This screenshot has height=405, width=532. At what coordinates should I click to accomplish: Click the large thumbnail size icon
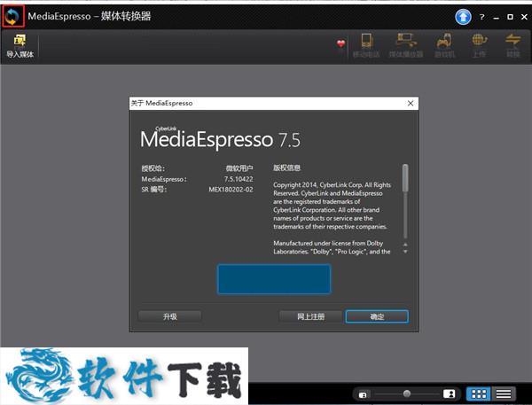449,393
